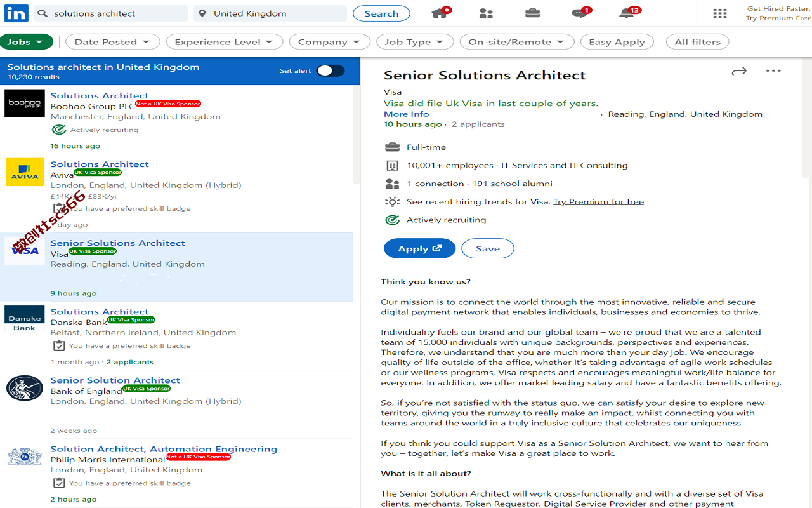Screen dimensions: 812x508
Task: Apply to the Visa job
Action: pyautogui.click(x=419, y=248)
